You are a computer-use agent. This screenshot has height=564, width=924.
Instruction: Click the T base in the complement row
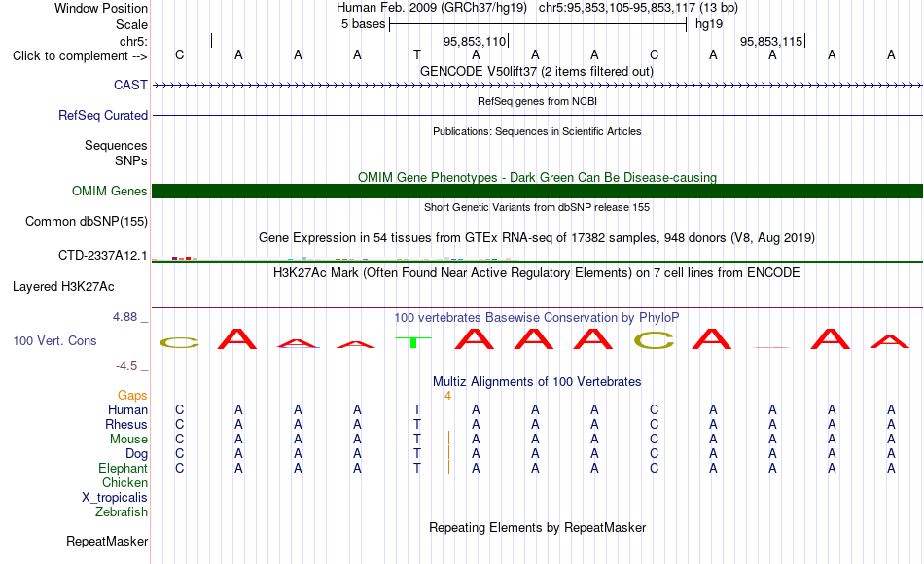(x=416, y=54)
